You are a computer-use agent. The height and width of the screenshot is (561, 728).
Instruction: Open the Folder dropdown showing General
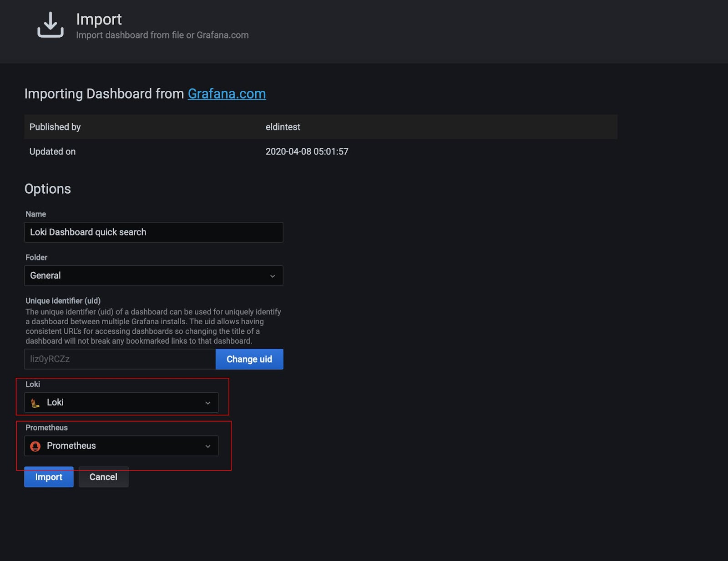154,275
